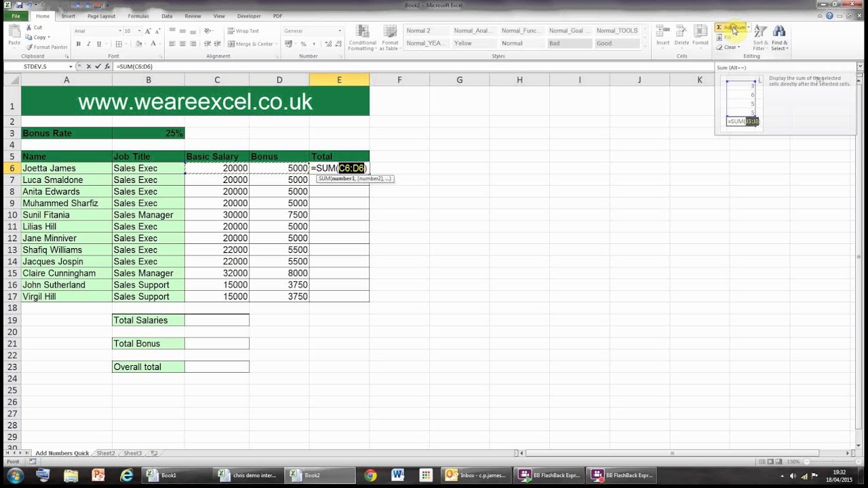
Task: Apply the Yellow cell style
Action: pyautogui.click(x=475, y=43)
